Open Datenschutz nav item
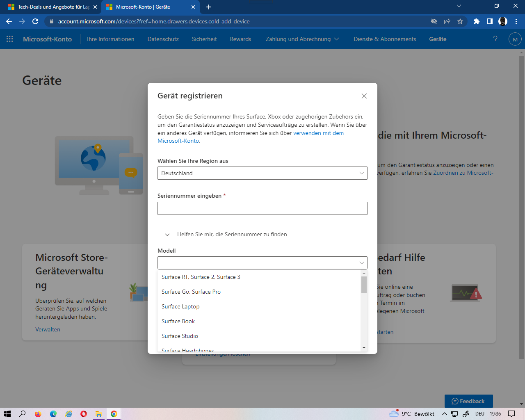Image resolution: width=525 pixels, height=420 pixels. (163, 39)
